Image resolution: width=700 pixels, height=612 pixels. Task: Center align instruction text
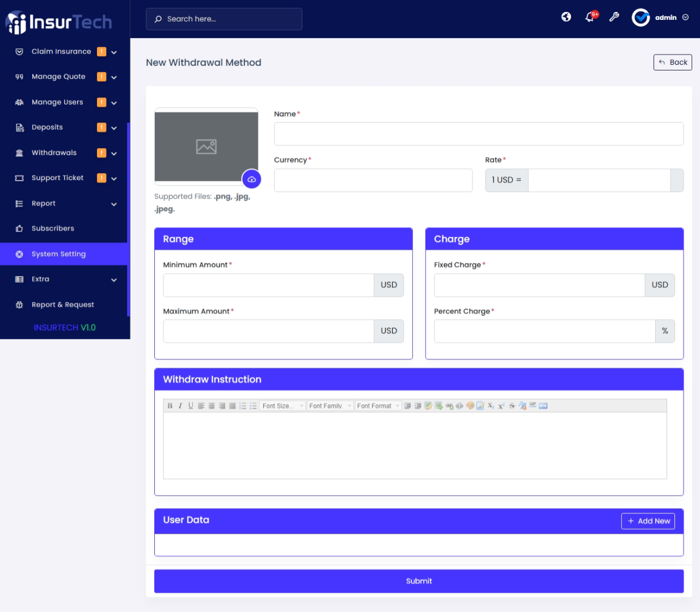point(212,406)
